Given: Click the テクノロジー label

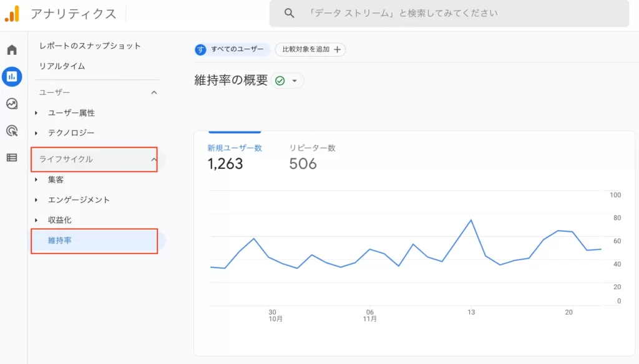Looking at the screenshot, I should click(71, 133).
